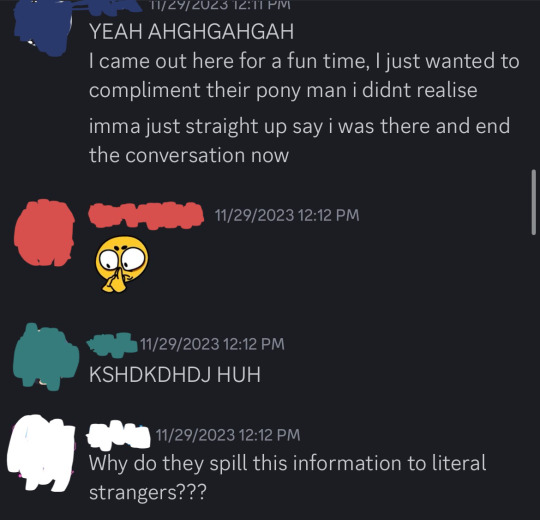Click the white scribbled user avatar
Image resolution: width=540 pixels, height=520 pixels.
pyautogui.click(x=41, y=453)
